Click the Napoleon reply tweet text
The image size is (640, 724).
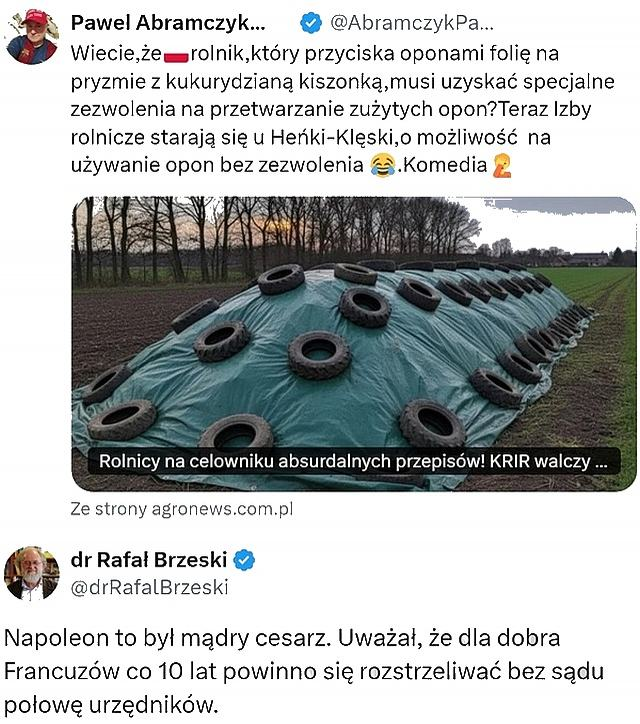point(304,671)
